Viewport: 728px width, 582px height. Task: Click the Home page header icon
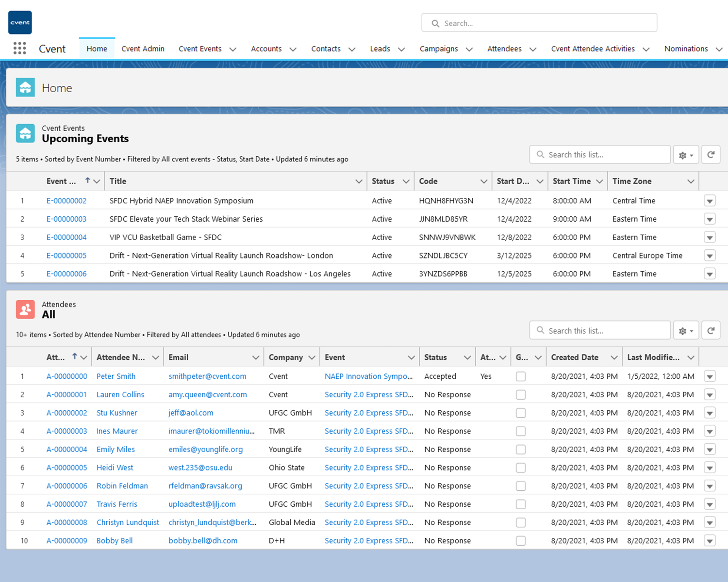coord(25,88)
